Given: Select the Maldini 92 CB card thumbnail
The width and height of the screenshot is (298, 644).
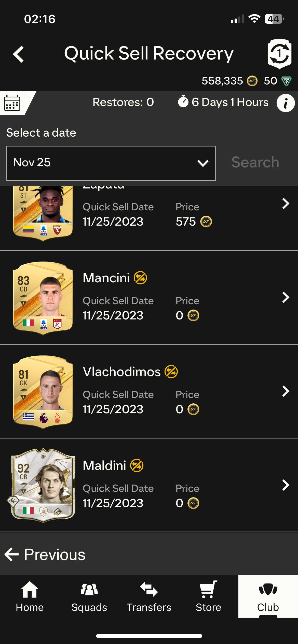Looking at the screenshot, I should coord(43,485).
